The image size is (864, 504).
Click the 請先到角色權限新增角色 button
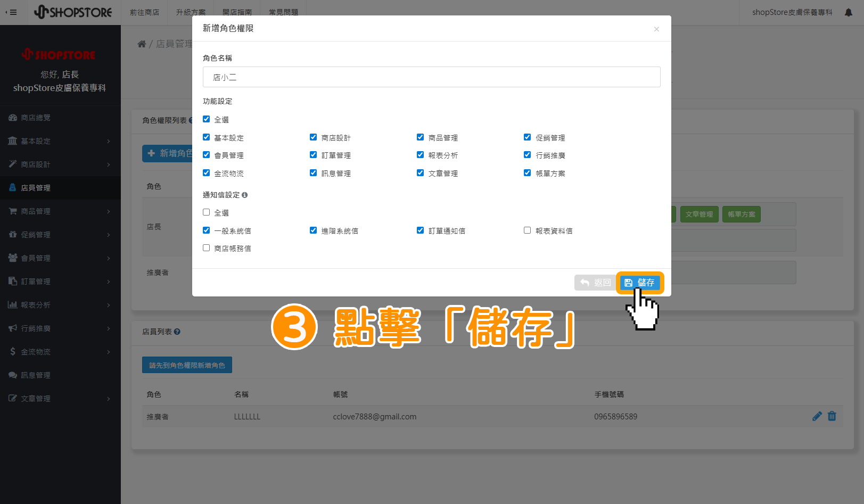tap(187, 365)
